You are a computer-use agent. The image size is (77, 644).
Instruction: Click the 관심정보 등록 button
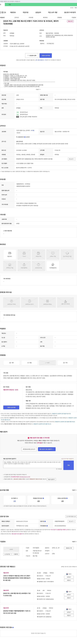pyautogui.click(x=32, y=56)
